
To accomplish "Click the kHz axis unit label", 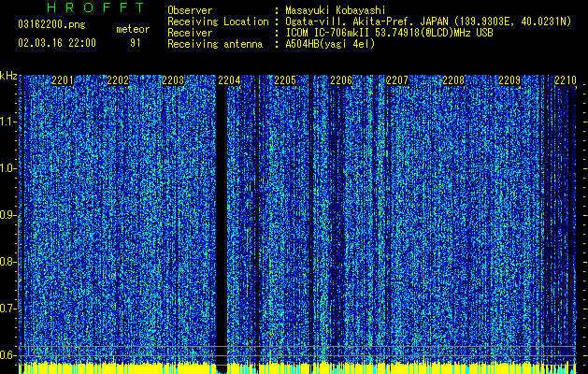I will pyautogui.click(x=8, y=76).
